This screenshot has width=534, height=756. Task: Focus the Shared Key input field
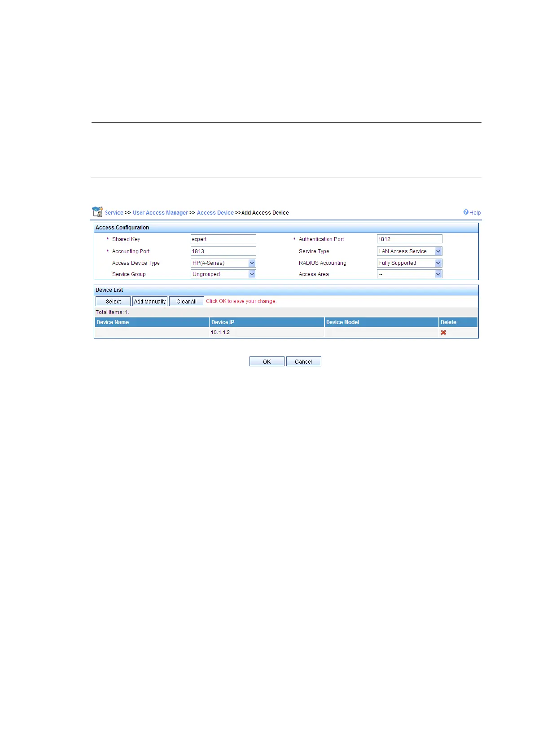point(223,239)
